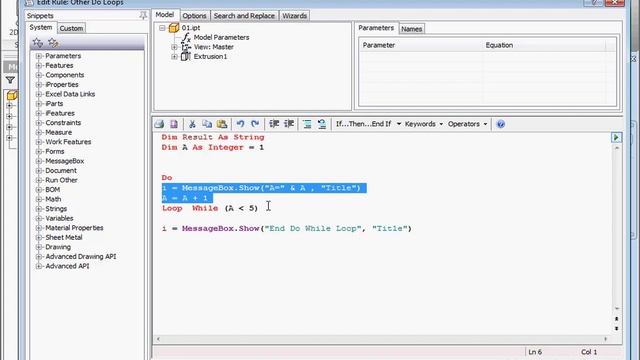The image size is (640, 360).
Task: Paste code with the clipboard icon
Action: click(222, 124)
